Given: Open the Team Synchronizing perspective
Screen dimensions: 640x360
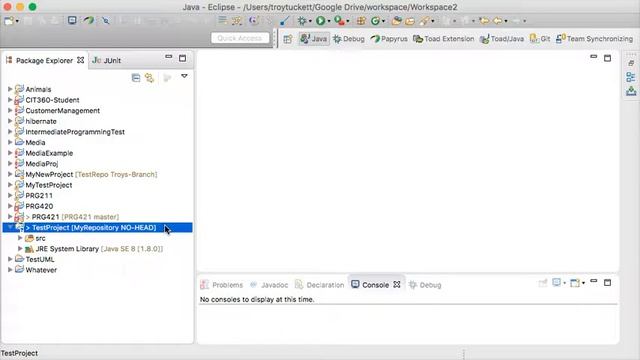Looking at the screenshot, I should pos(595,39).
